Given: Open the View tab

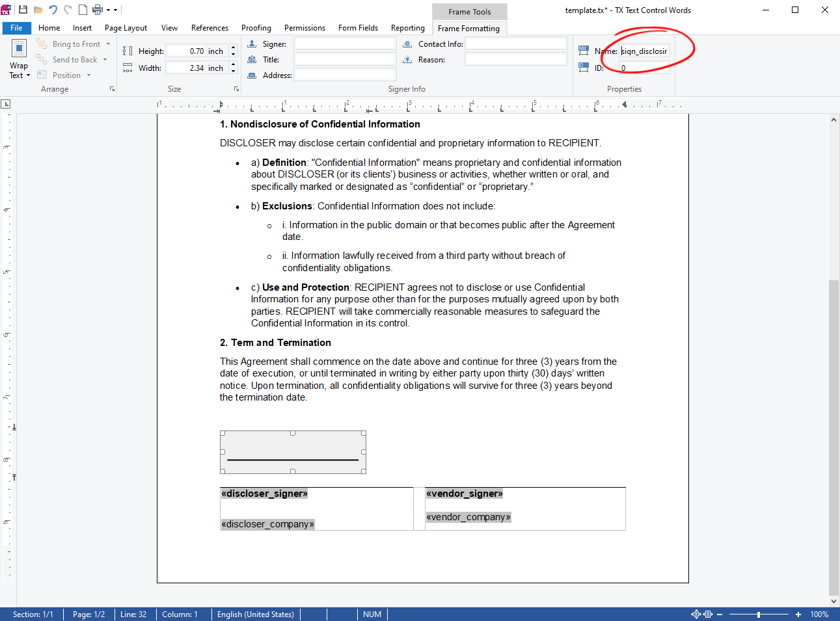Looking at the screenshot, I should tap(169, 28).
